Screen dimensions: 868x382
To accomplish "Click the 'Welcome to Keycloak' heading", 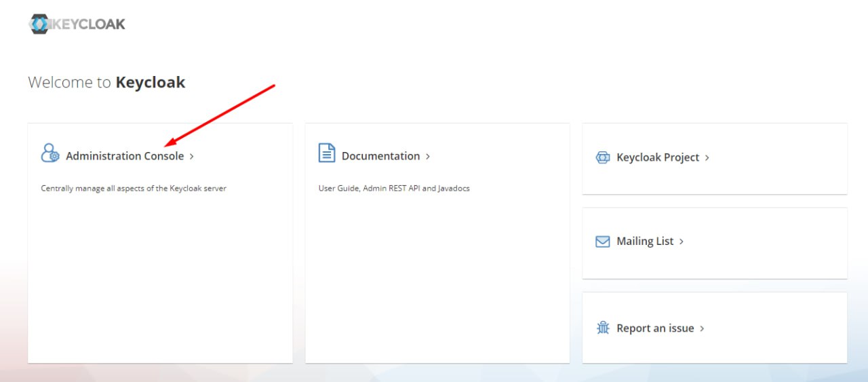I will click(106, 83).
